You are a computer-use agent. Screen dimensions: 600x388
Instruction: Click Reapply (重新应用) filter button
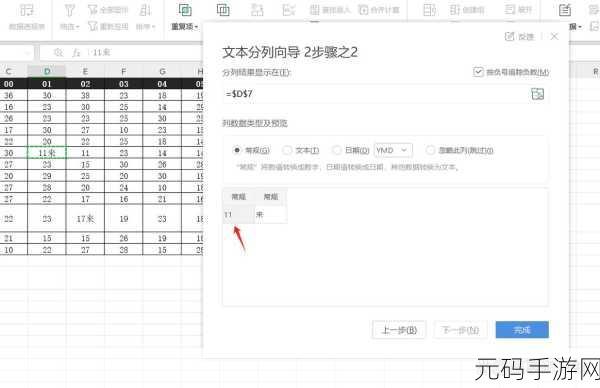(x=108, y=26)
